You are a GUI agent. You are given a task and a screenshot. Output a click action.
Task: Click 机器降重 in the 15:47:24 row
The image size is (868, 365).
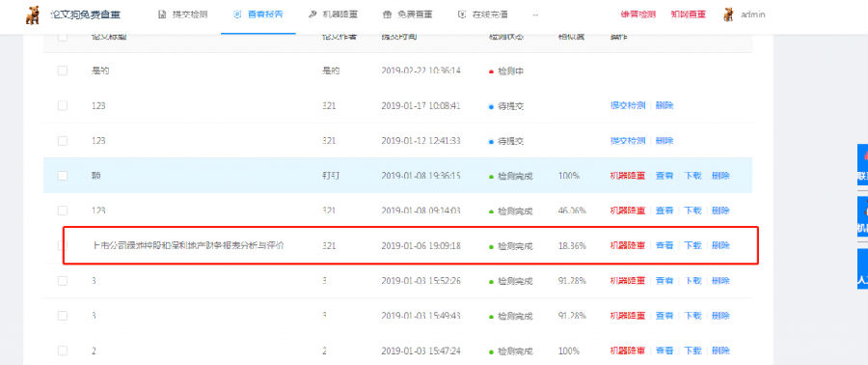point(628,351)
